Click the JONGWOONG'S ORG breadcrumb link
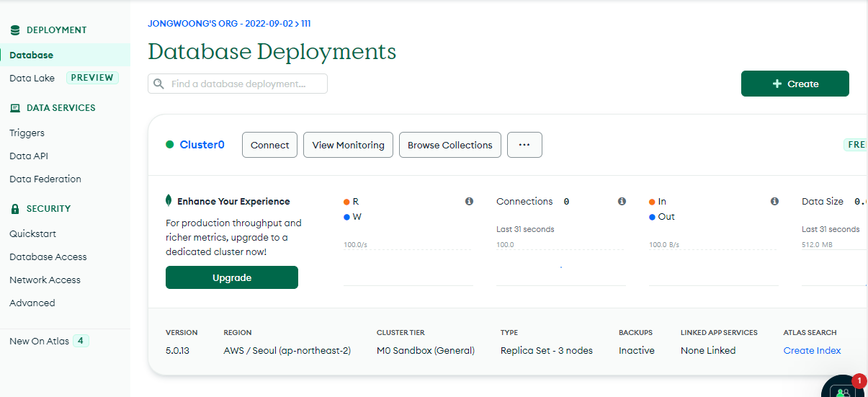Screen dimensions: 868x397 (x=220, y=23)
